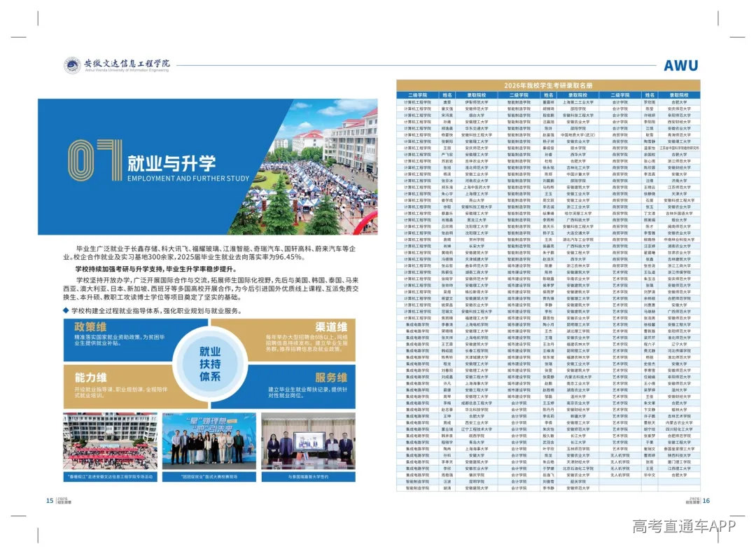Click page number 16
The width and height of the screenshot is (756, 554).
pyautogui.click(x=706, y=501)
